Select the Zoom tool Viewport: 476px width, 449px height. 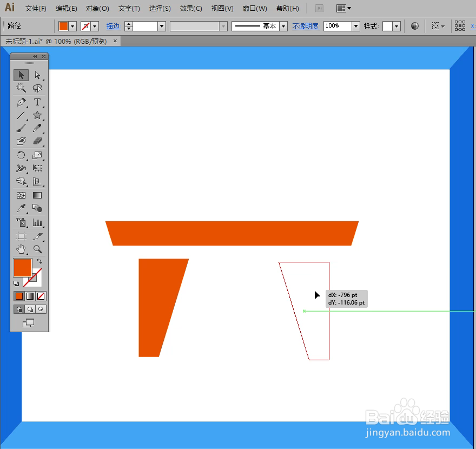coord(37,249)
